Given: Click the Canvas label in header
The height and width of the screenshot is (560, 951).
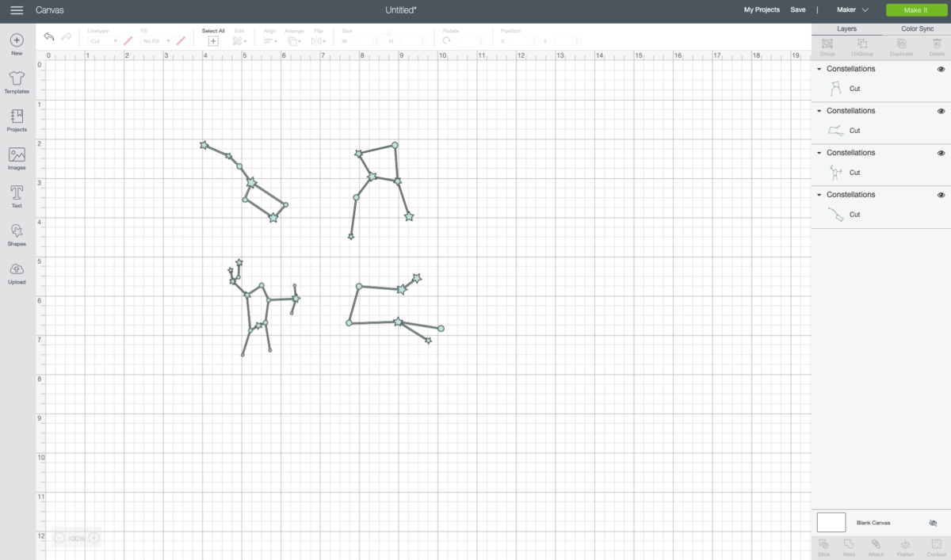Looking at the screenshot, I should pyautogui.click(x=50, y=10).
